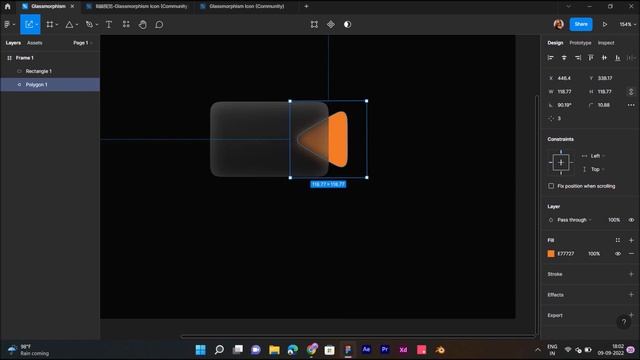
Task: Close the Glassmorphism tab
Action: coord(72,6)
